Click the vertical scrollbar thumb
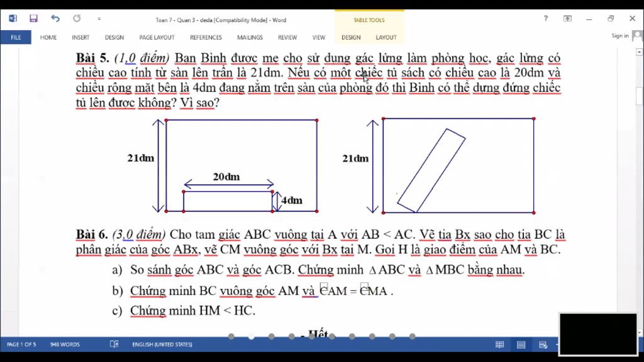This screenshot has height=362, width=644. pos(639,96)
